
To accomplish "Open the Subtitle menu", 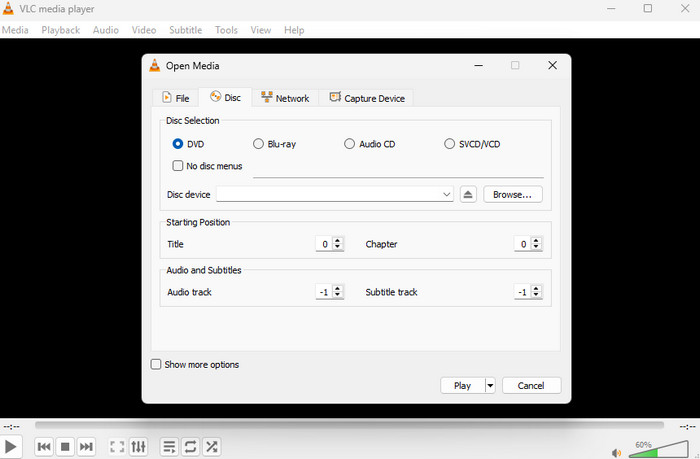I will (x=185, y=30).
